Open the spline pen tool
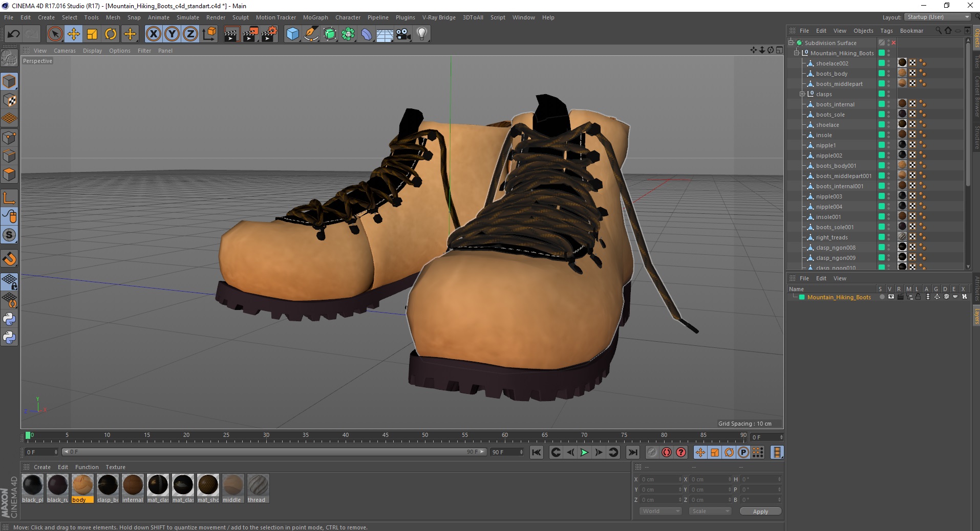This screenshot has height=531, width=980. 311,34
